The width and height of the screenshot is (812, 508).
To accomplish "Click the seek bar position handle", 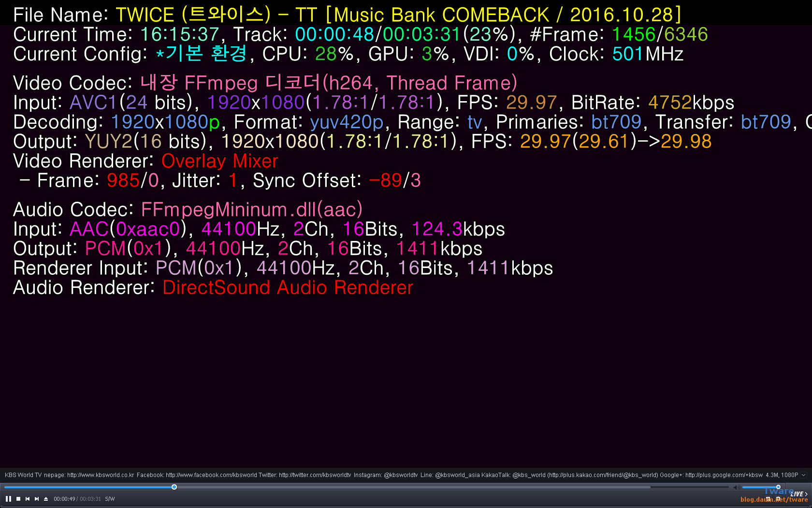I will coord(174,487).
